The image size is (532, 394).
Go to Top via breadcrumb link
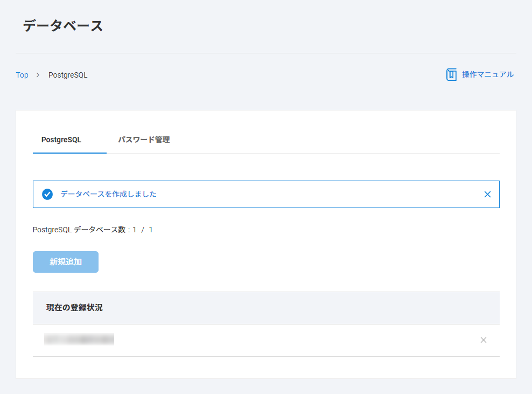tap(22, 75)
